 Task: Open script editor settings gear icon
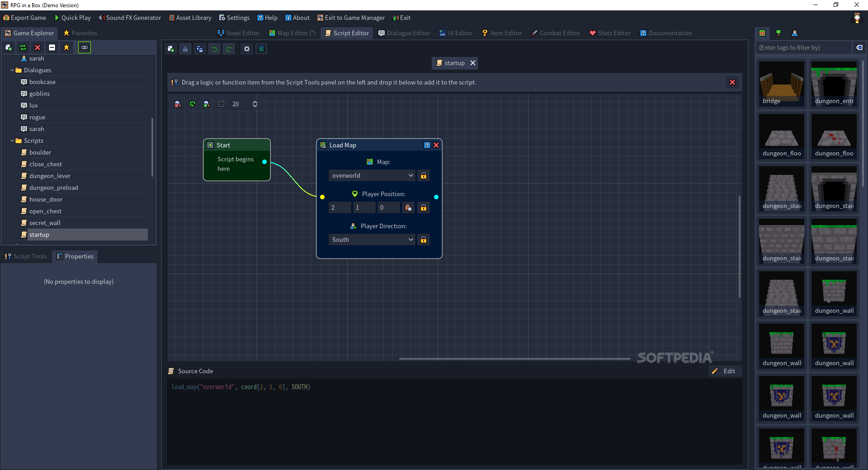(247, 49)
